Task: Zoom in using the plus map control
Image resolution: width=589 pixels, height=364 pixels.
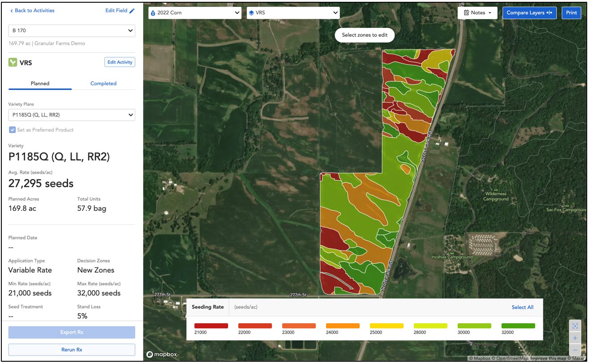Action: tap(575, 338)
